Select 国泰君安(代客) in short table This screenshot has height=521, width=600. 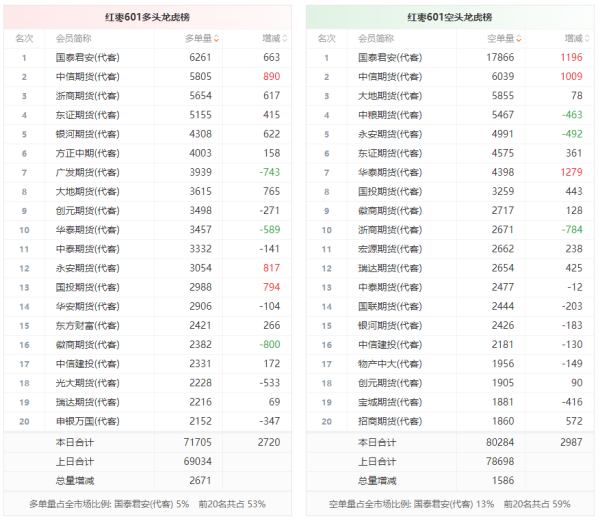point(390,58)
